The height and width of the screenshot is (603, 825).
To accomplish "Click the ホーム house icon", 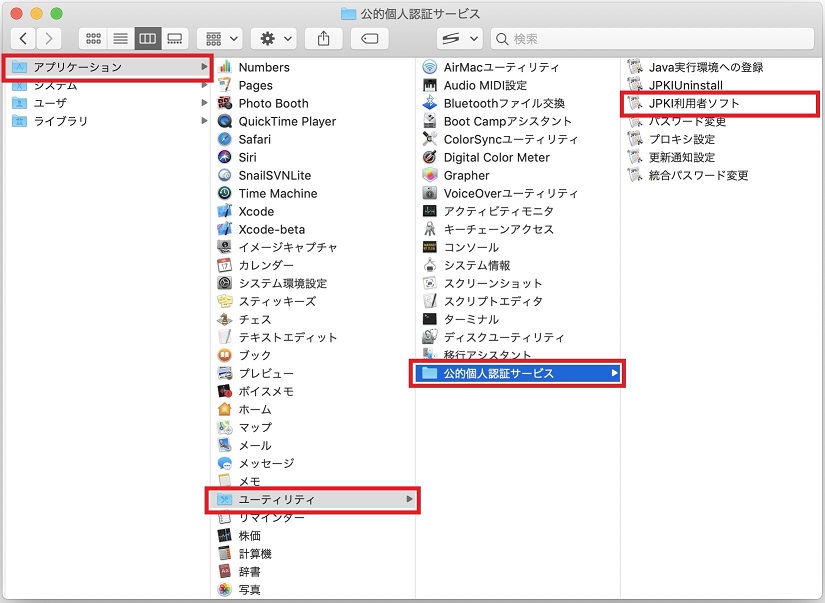I will point(225,409).
